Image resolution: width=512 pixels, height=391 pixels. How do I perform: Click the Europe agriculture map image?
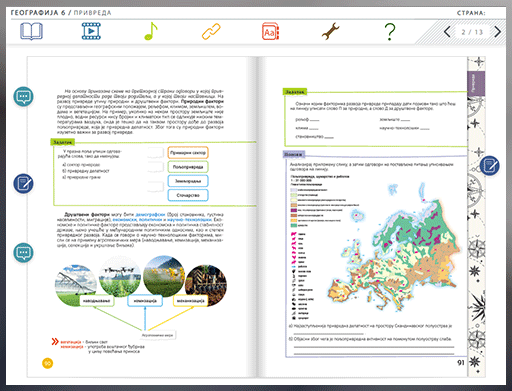375,247
